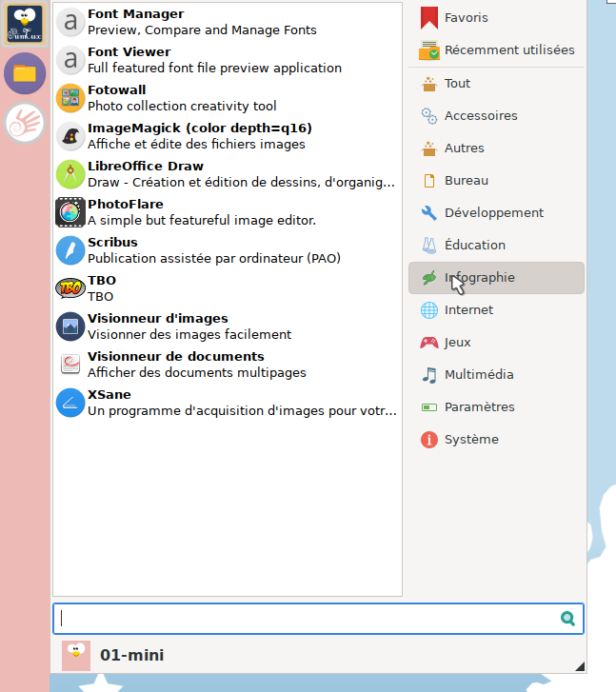Screen dimensions: 616x692
Task: Open Visionneur de documents entry
Action: [228, 365]
